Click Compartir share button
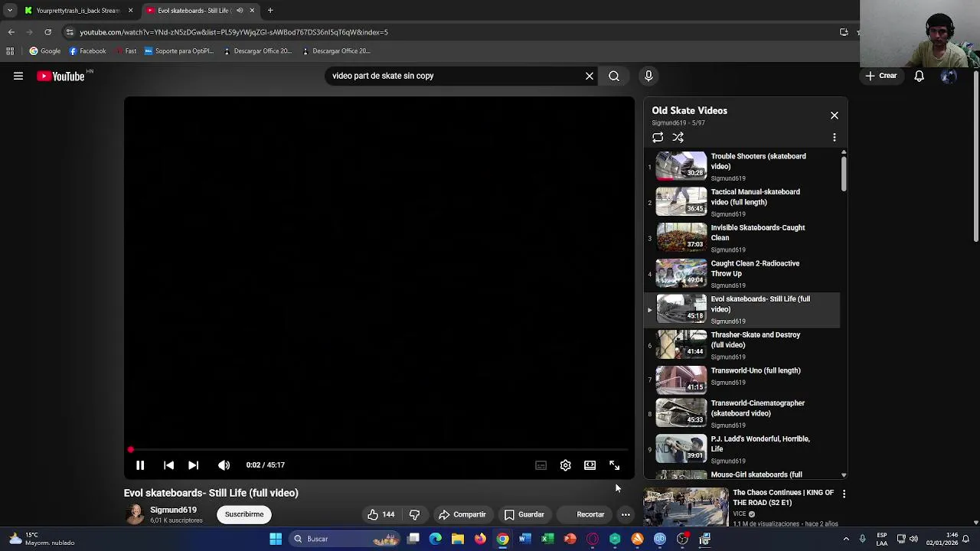 click(462, 514)
